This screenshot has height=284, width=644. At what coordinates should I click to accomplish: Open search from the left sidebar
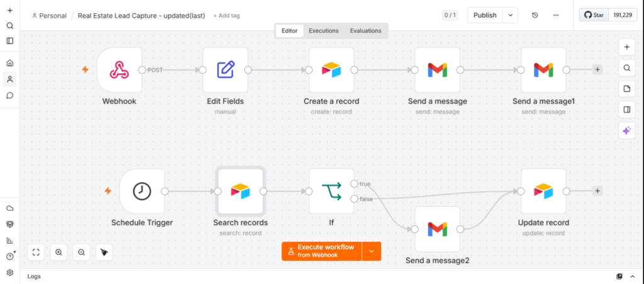click(x=10, y=25)
